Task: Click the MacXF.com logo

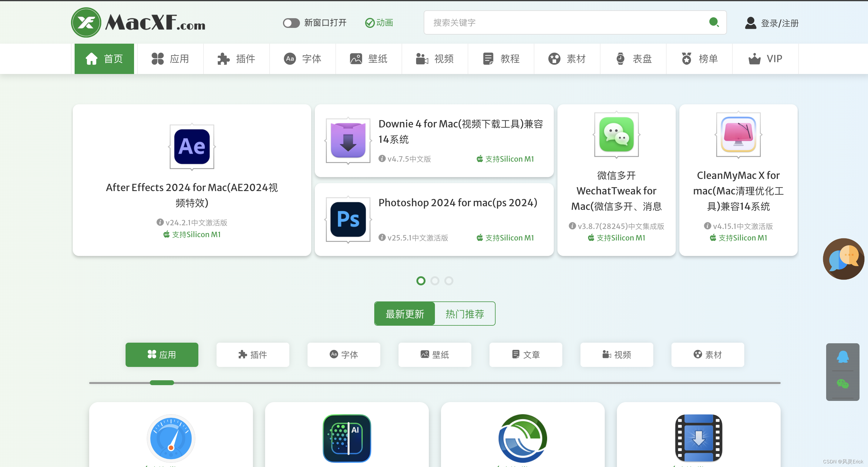Action: [x=138, y=22]
